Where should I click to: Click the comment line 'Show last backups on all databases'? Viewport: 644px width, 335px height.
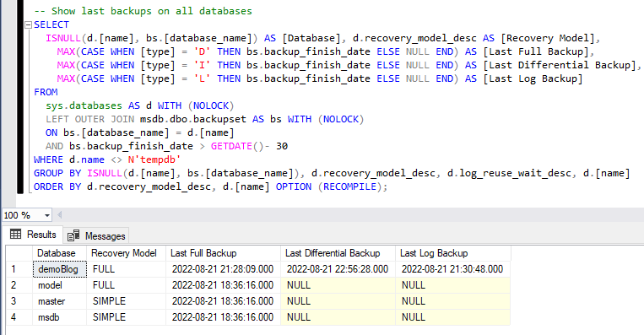(x=143, y=11)
